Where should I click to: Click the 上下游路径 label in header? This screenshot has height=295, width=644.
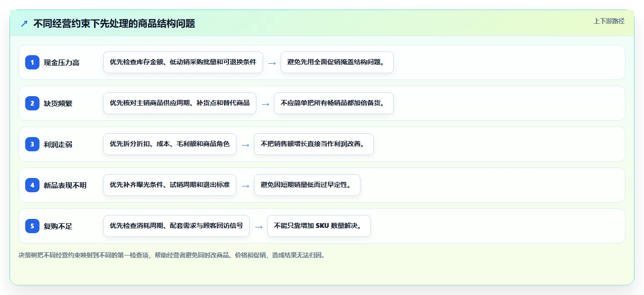[x=609, y=21]
